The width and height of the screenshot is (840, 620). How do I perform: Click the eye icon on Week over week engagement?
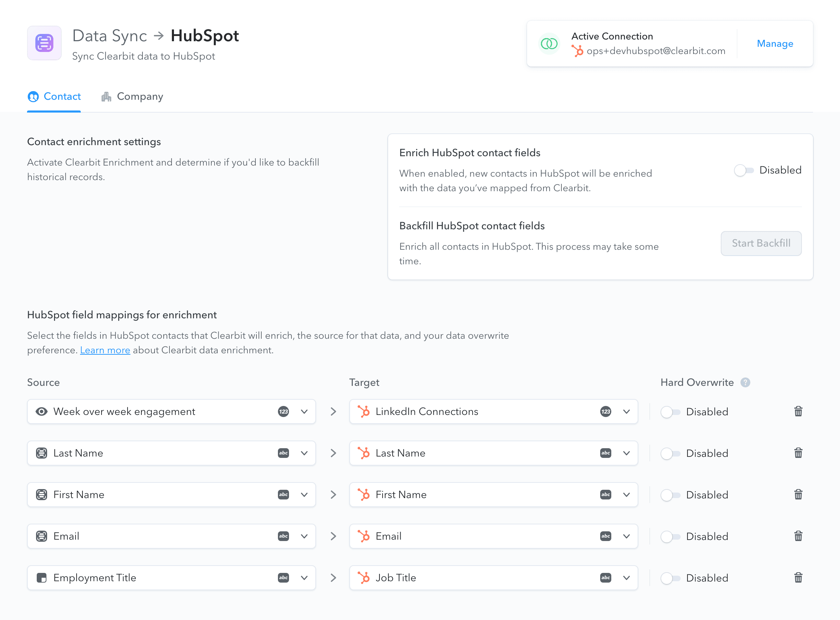(41, 411)
